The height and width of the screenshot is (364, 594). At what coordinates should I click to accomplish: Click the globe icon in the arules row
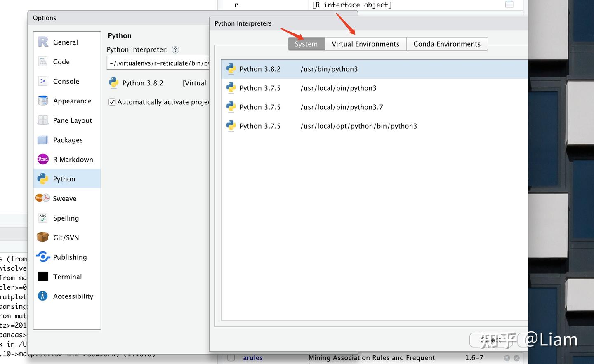coord(507,358)
